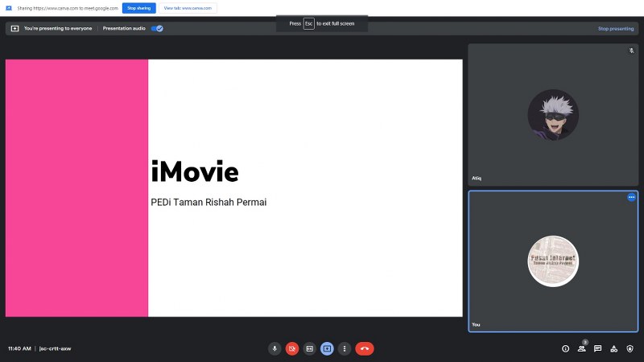Click the sharing tab icon in the top bar
Image resolution: width=644 pixels, height=362 pixels.
(x=9, y=8)
